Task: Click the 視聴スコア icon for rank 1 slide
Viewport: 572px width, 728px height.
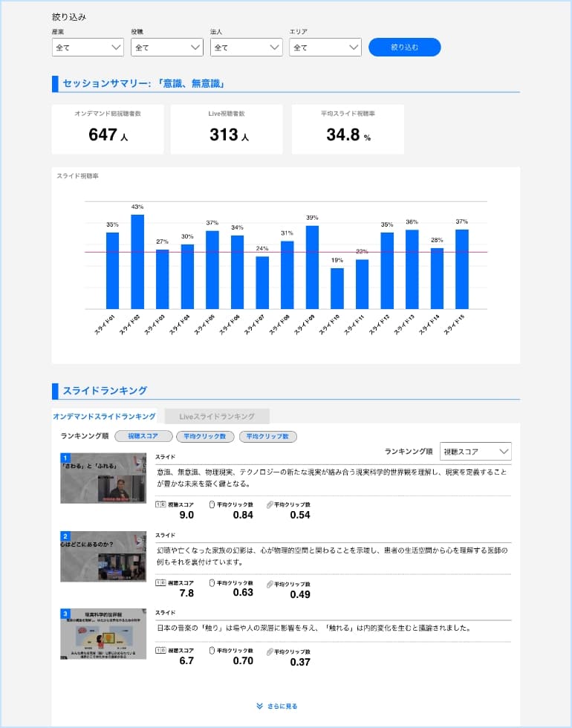Action: (x=160, y=504)
